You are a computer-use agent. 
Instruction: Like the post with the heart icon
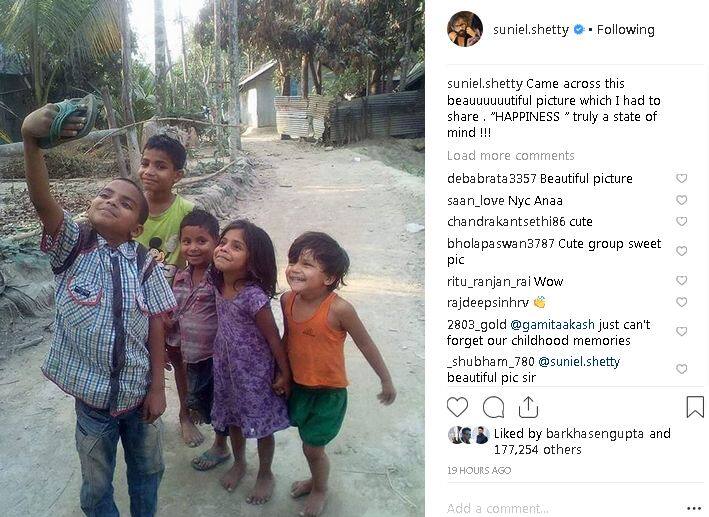(457, 407)
